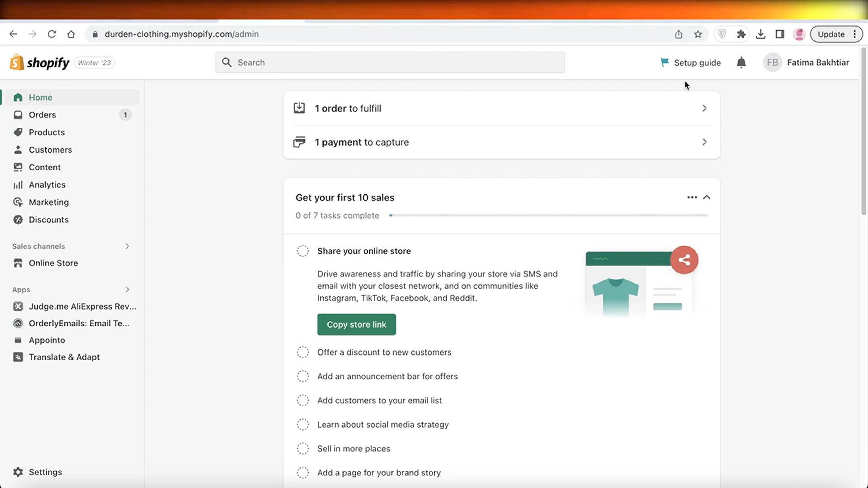The height and width of the screenshot is (488, 868).
Task: Click the FB user avatar
Action: click(x=773, y=62)
